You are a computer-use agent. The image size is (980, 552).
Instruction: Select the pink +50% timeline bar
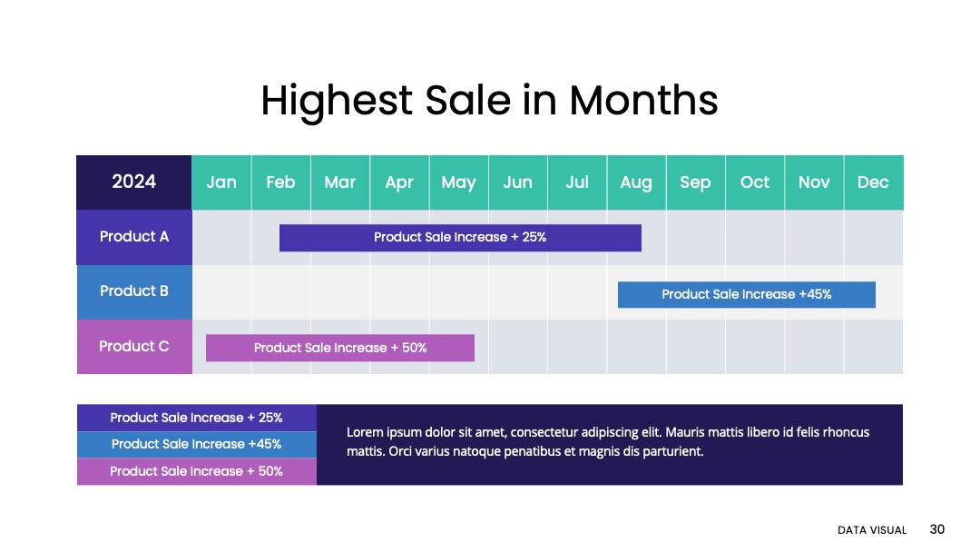click(340, 348)
